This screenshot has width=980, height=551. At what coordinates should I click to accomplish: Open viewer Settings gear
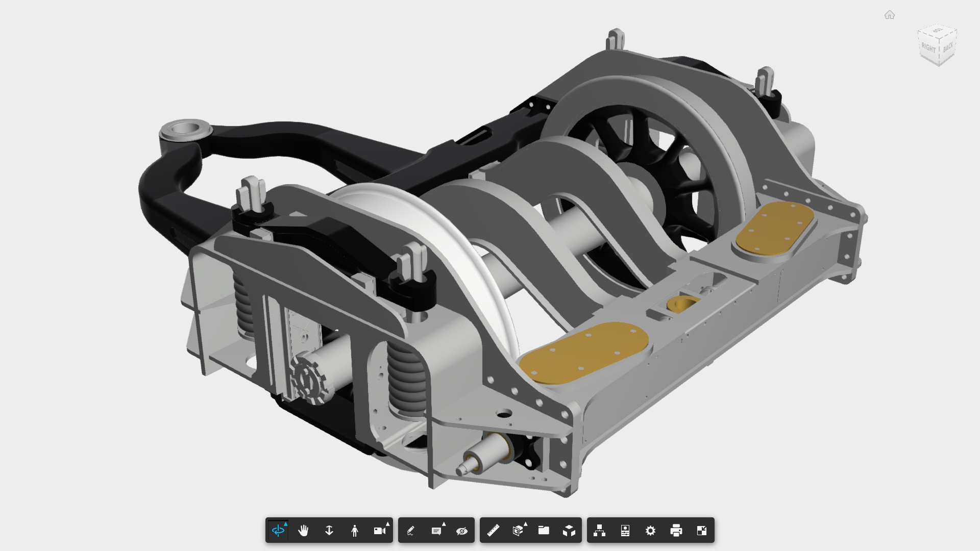click(x=650, y=531)
